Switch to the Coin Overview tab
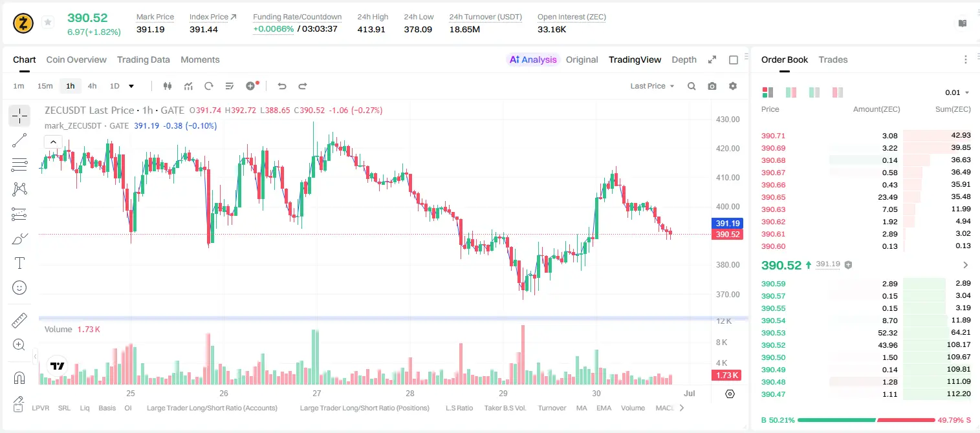This screenshot has width=980, height=433. point(76,59)
